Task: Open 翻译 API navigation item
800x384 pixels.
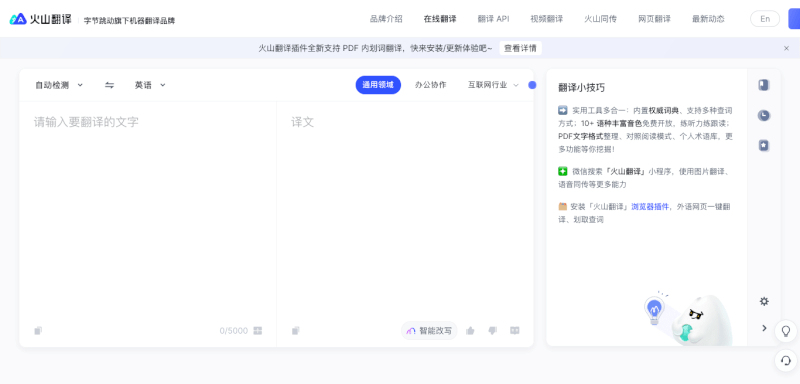Action: (x=493, y=19)
